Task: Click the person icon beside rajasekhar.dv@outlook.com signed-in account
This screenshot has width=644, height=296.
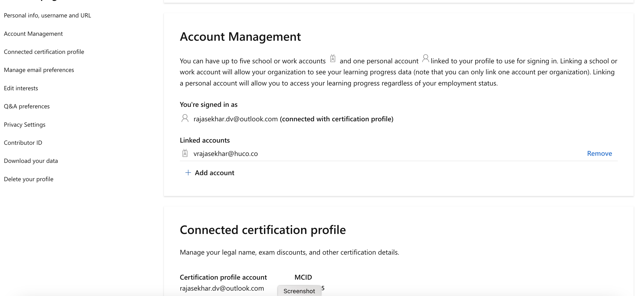Action: 185,118
